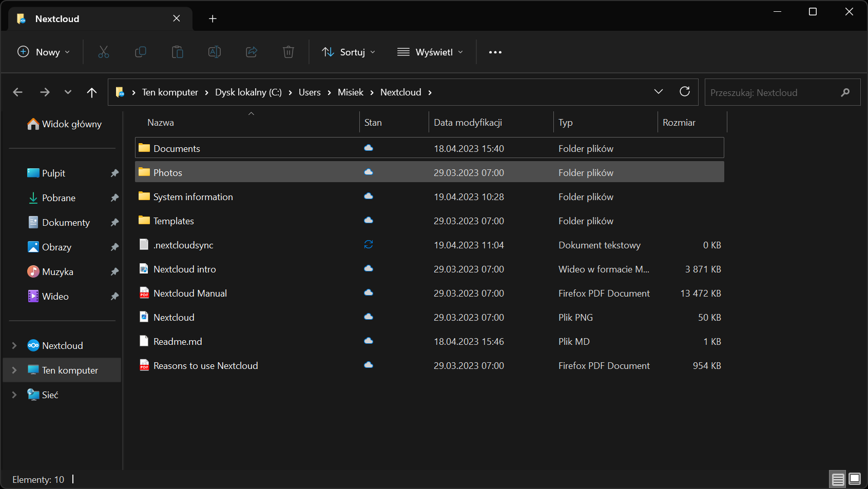This screenshot has height=489, width=868.
Task: Expand address bar history dropdown
Action: (x=659, y=91)
